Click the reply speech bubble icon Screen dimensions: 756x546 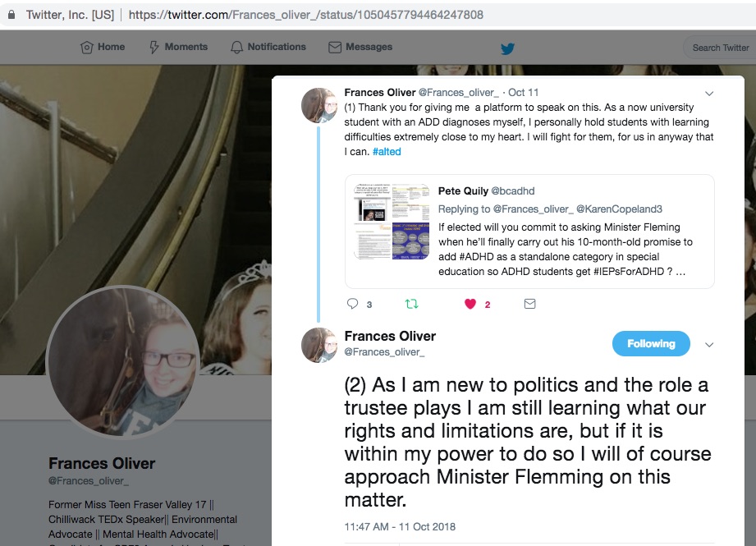point(352,304)
